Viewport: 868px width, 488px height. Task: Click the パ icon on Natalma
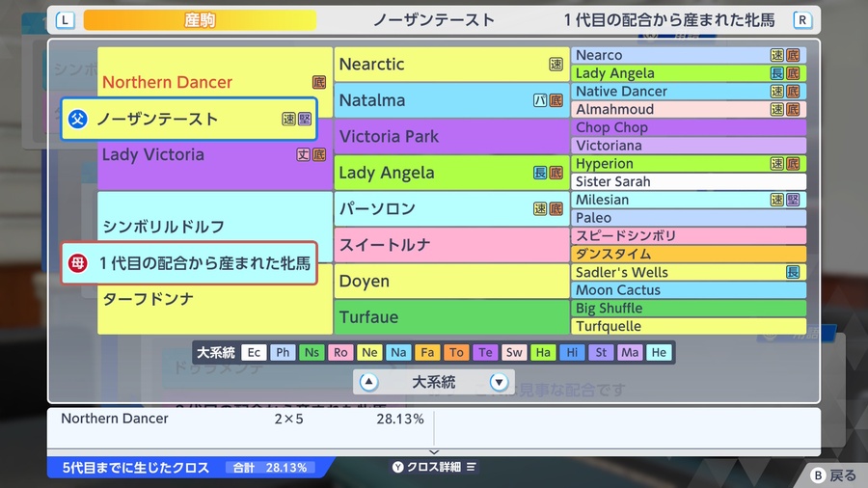coord(540,100)
